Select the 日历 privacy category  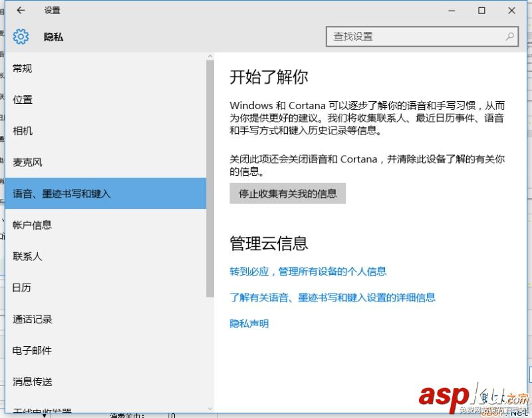(23, 288)
